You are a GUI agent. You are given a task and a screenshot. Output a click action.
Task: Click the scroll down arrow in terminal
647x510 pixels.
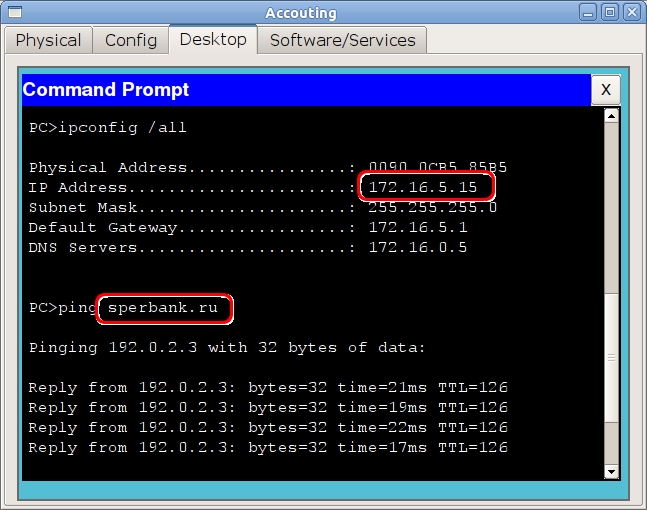(x=611, y=470)
